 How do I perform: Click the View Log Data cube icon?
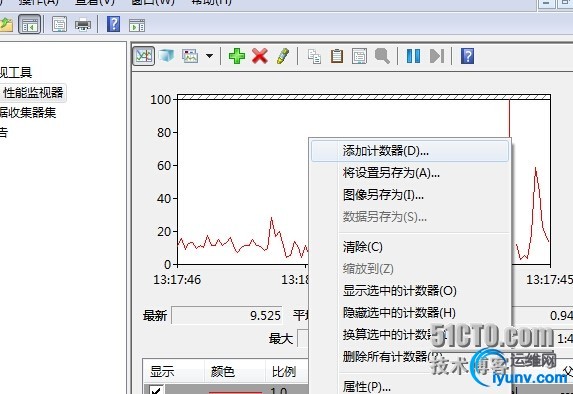[166, 56]
